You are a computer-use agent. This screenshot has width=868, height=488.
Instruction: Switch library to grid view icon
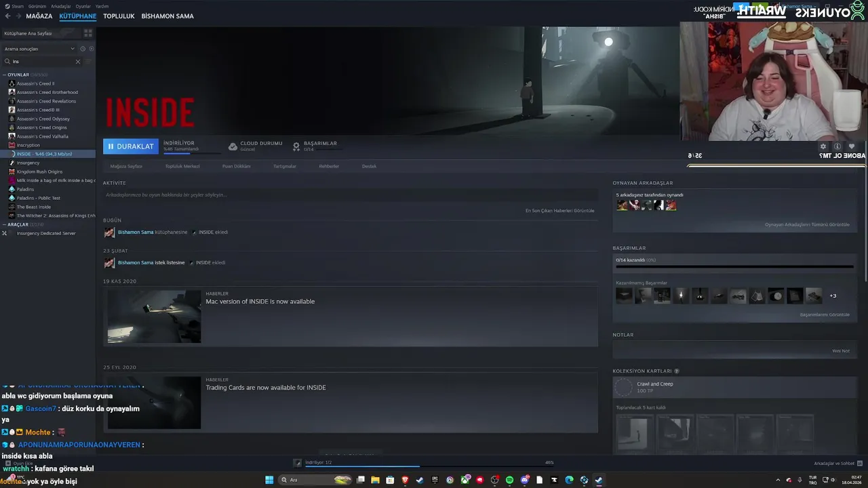(88, 33)
